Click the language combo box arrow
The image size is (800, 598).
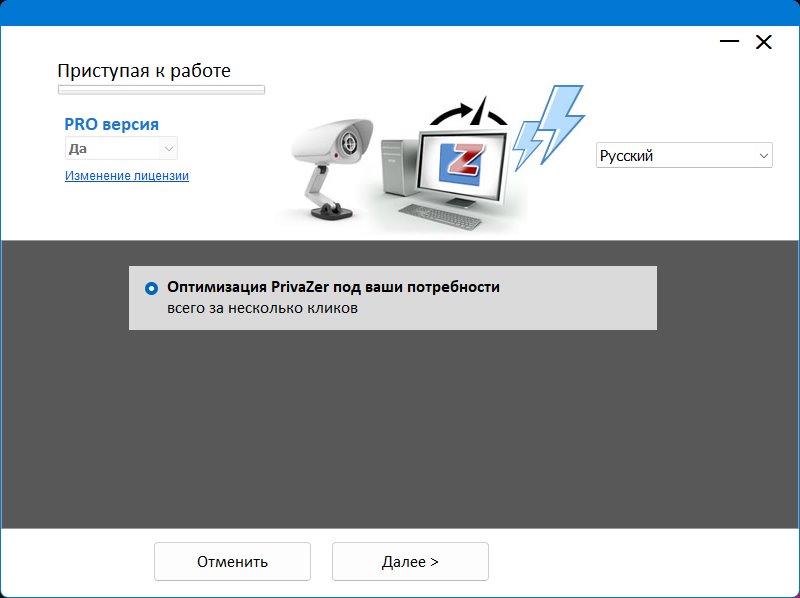[764, 156]
